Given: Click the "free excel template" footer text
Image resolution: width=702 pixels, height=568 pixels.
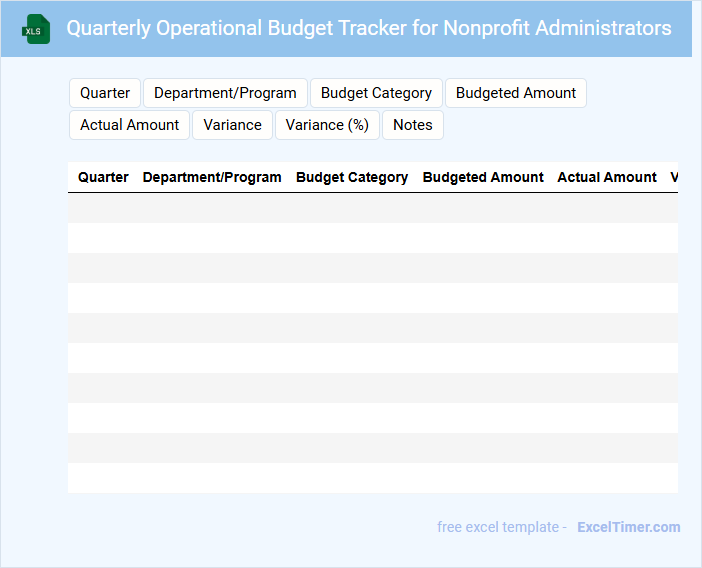Looking at the screenshot, I should pos(502,527).
